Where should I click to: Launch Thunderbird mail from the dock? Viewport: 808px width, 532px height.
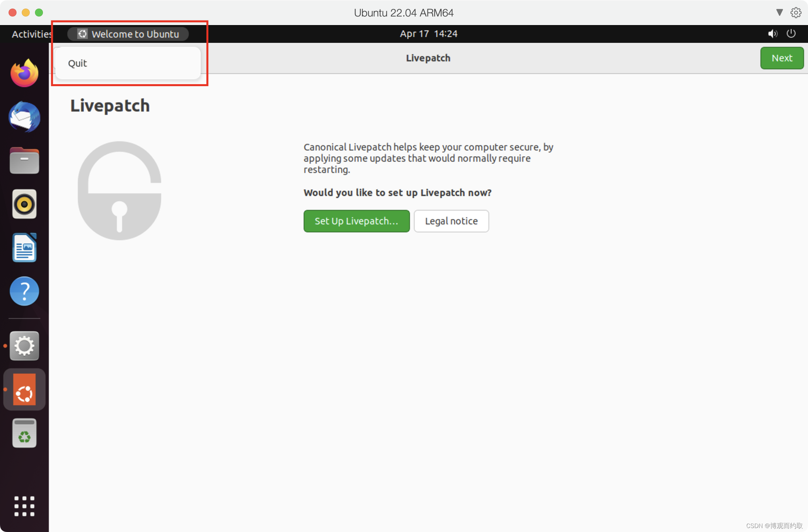tap(24, 117)
